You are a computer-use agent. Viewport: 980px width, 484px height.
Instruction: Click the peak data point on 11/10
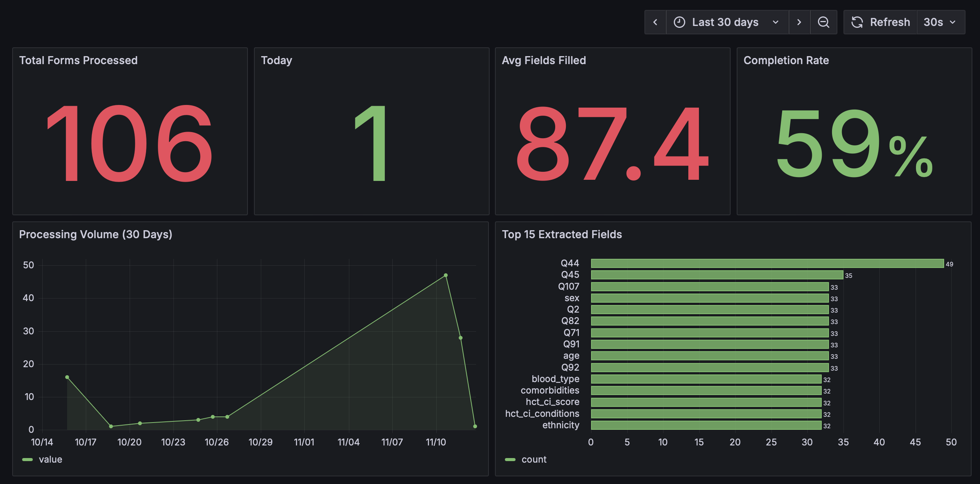click(x=445, y=274)
